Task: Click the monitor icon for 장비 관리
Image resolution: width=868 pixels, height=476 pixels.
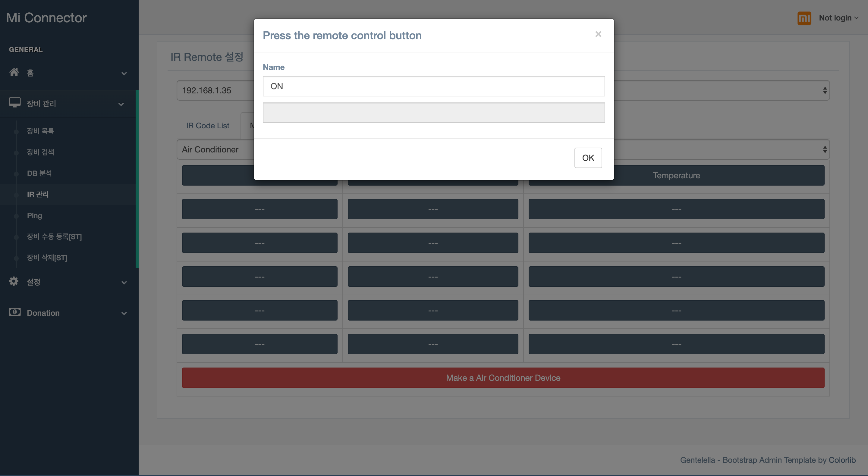Action: click(x=14, y=102)
